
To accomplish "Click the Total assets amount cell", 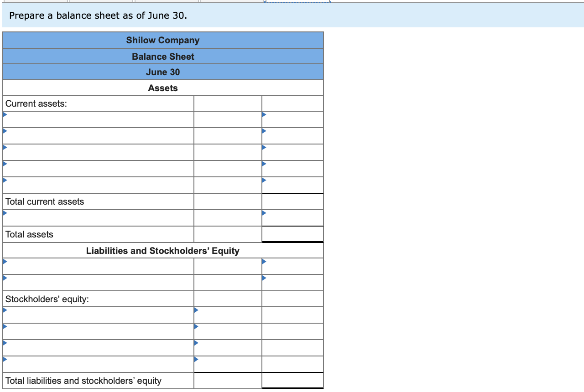I will (292, 234).
